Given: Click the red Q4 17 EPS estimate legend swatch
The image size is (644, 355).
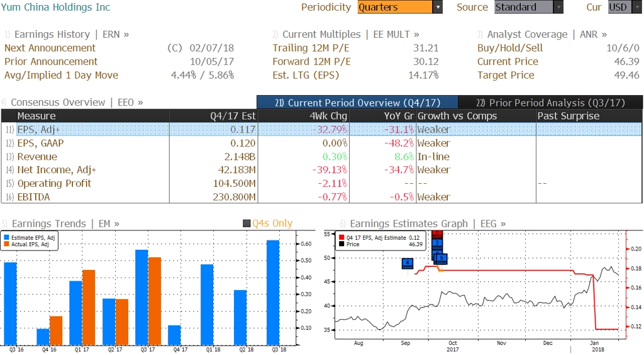Looking at the screenshot, I should point(341,237).
